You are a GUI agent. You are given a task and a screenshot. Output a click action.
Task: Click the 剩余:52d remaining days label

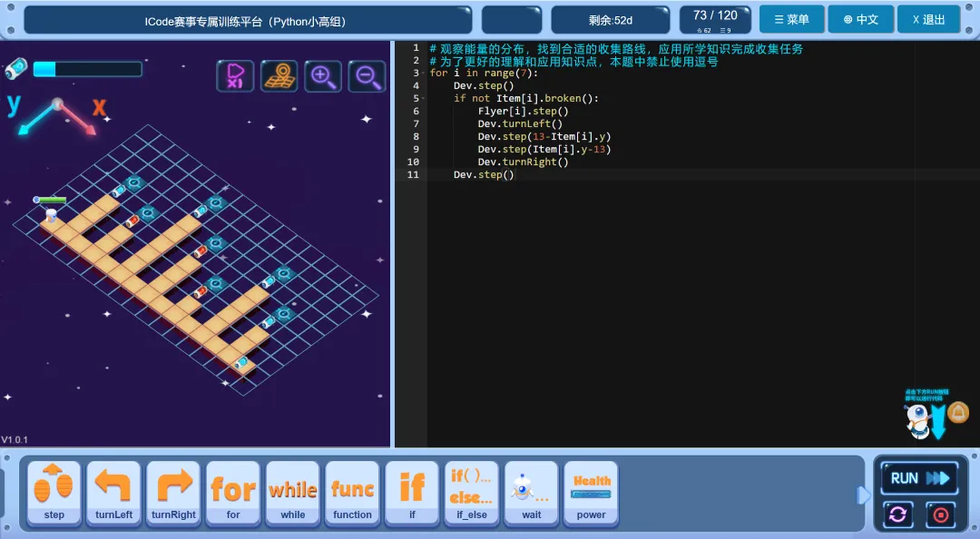click(x=610, y=20)
